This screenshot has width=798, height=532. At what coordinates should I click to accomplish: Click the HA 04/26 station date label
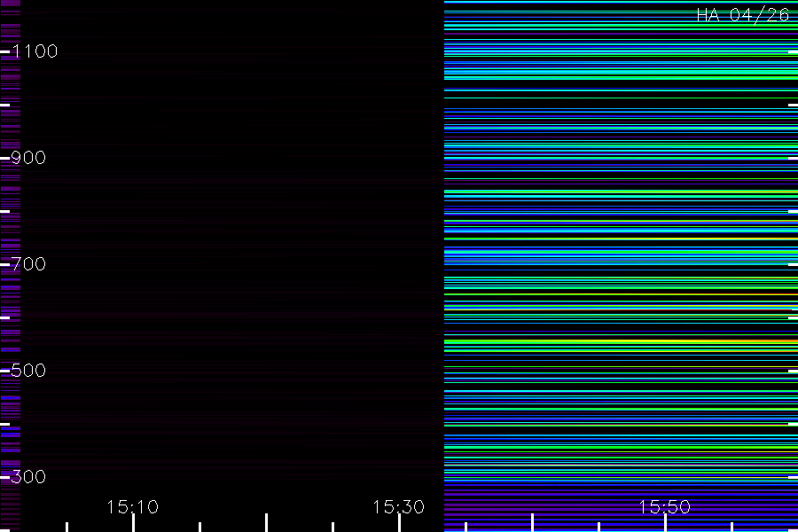742,15
